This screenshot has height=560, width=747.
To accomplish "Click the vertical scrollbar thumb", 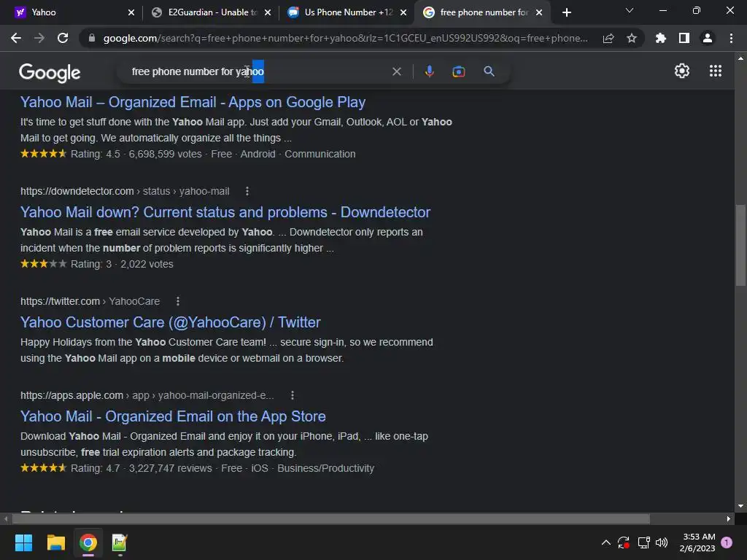I will [740, 245].
